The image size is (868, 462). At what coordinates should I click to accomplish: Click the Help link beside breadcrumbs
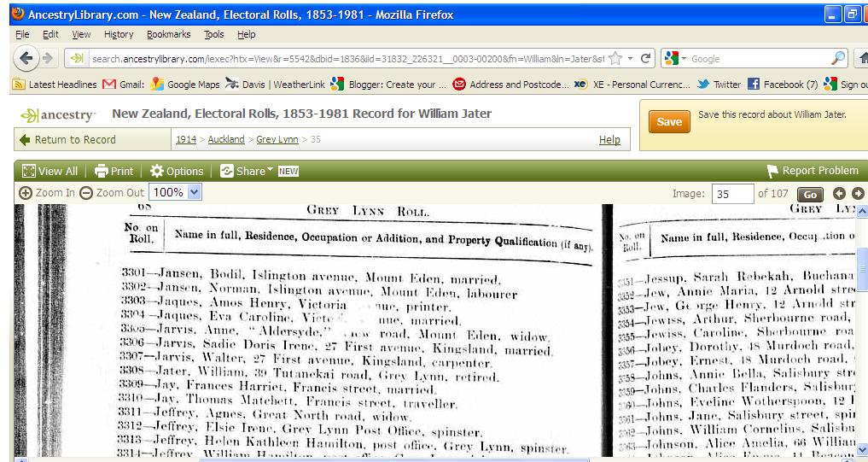tap(609, 139)
